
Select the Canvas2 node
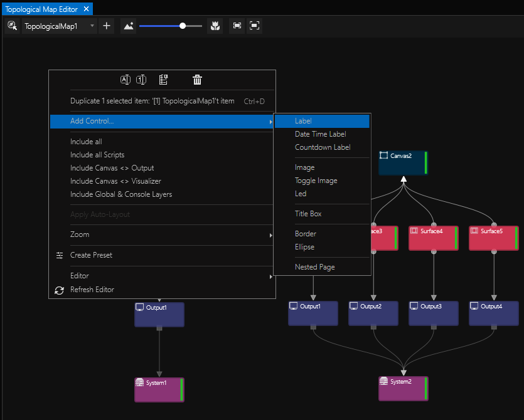(x=402, y=162)
